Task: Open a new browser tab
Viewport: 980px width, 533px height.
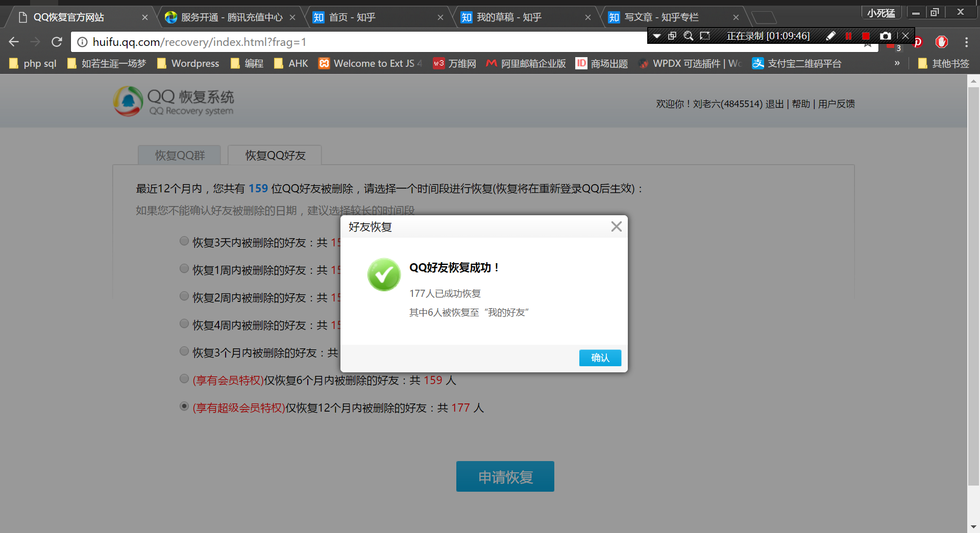Action: point(764,17)
